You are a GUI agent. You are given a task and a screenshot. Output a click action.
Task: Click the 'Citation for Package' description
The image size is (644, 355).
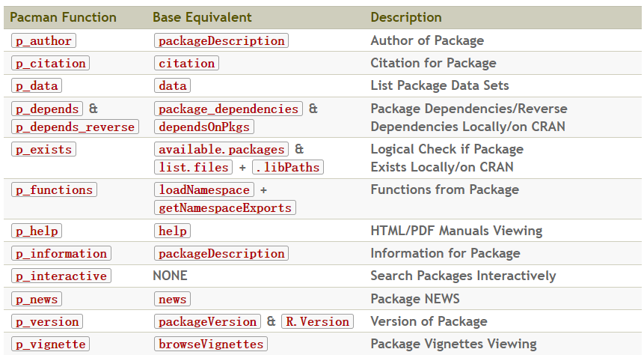click(433, 63)
